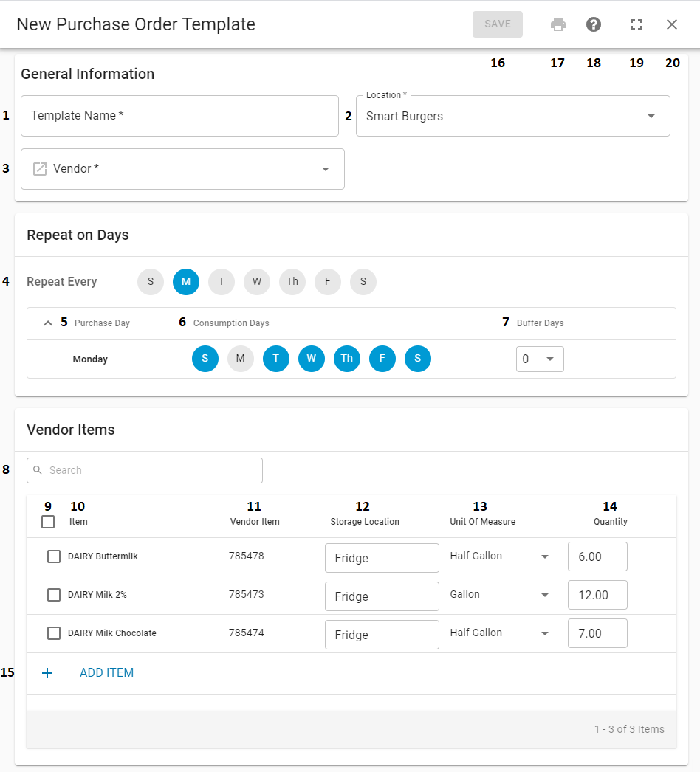Image resolution: width=700 pixels, height=772 pixels.
Task: Toggle Sunday in Repeat Every row
Action: pos(151,282)
